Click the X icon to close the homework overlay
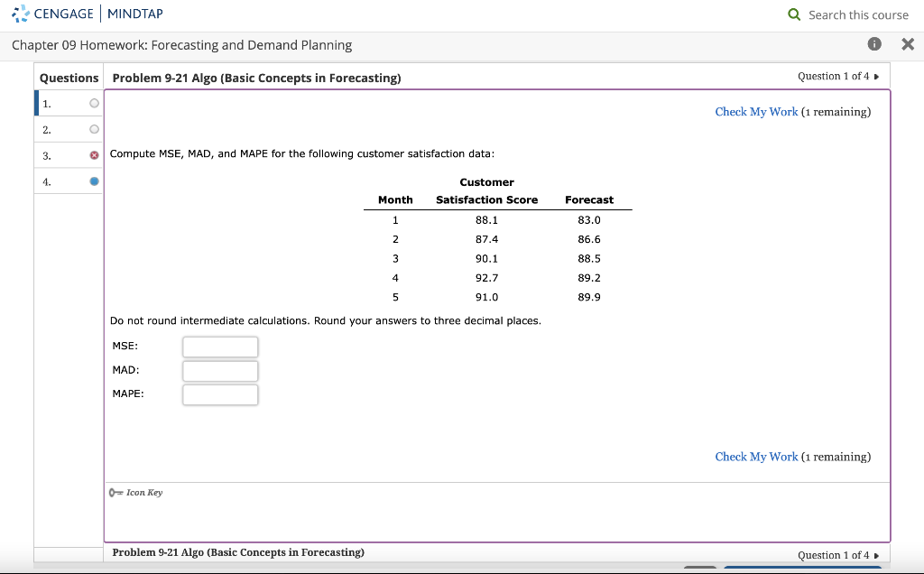 [x=908, y=43]
